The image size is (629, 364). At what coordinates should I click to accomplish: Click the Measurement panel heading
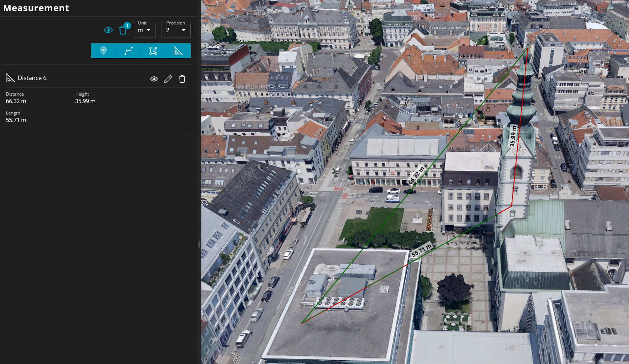tap(36, 8)
